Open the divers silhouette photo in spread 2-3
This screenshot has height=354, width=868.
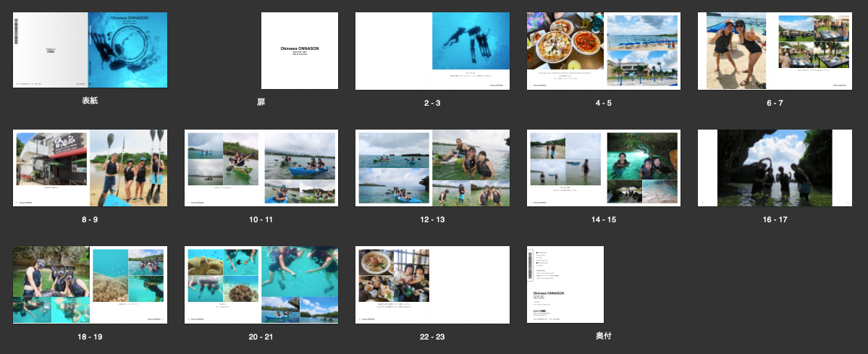coord(471,41)
